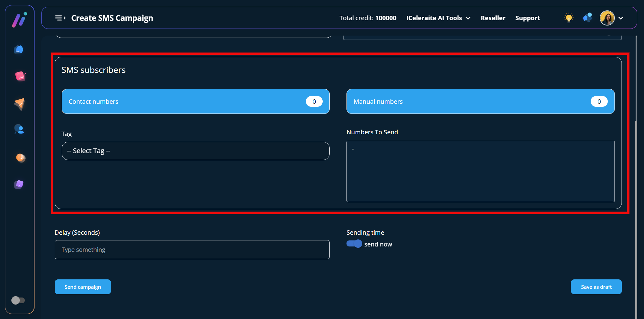Expand the ICeleraite AI Tools dropdown

tap(438, 18)
